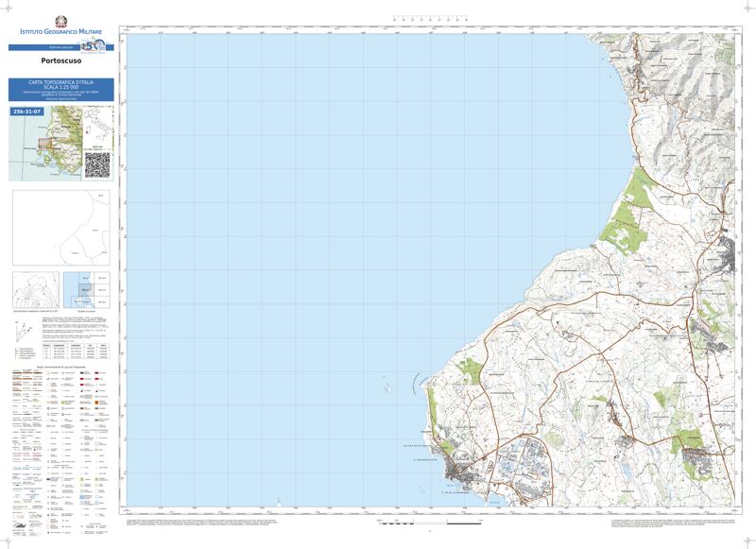Click the Istituto Geografico Militare title
756x549 pixels.
click(x=61, y=33)
